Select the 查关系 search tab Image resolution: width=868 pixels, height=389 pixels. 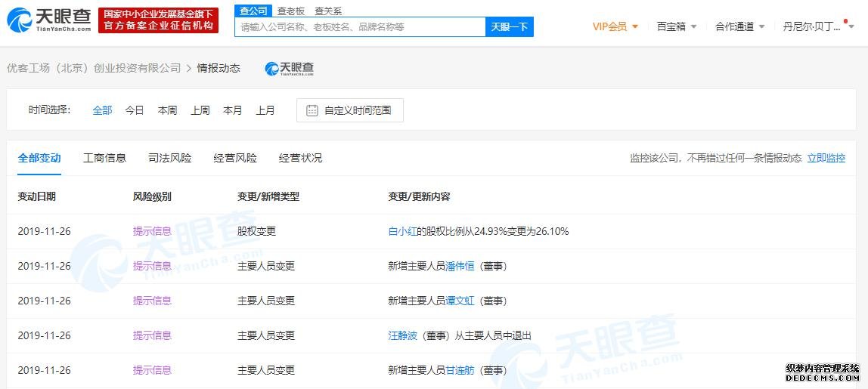tap(328, 11)
